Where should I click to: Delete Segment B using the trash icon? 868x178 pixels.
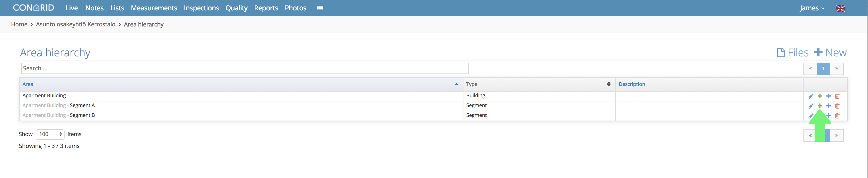click(837, 116)
